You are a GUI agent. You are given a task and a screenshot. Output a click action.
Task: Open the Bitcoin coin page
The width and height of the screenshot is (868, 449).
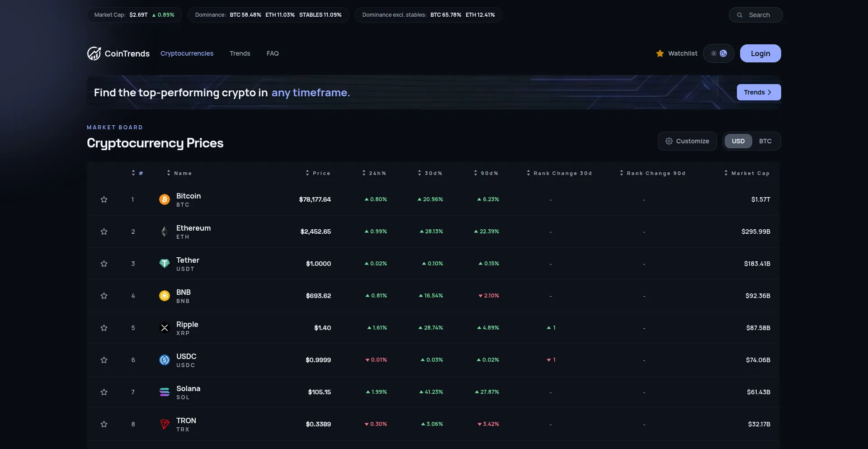click(189, 196)
